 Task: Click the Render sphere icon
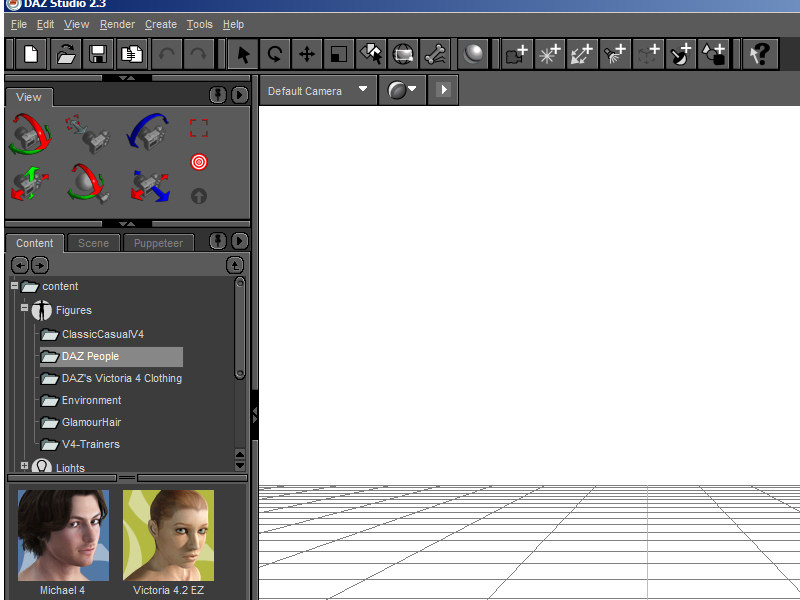pos(474,54)
